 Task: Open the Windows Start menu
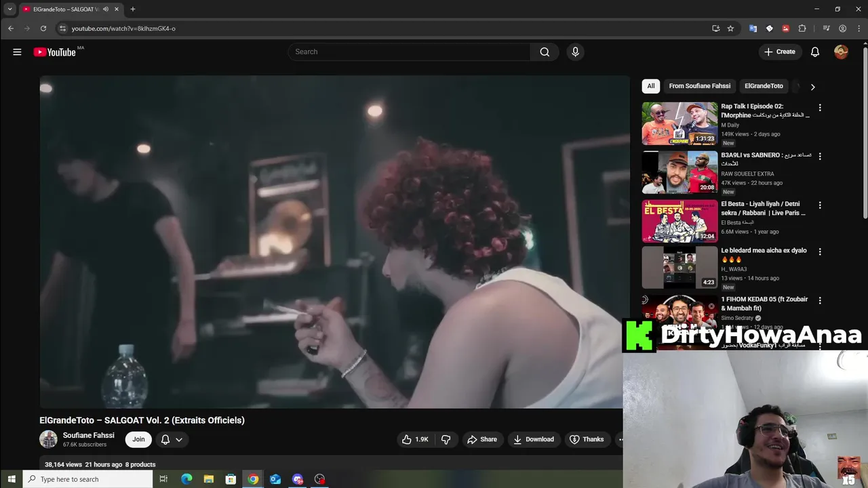[11, 479]
